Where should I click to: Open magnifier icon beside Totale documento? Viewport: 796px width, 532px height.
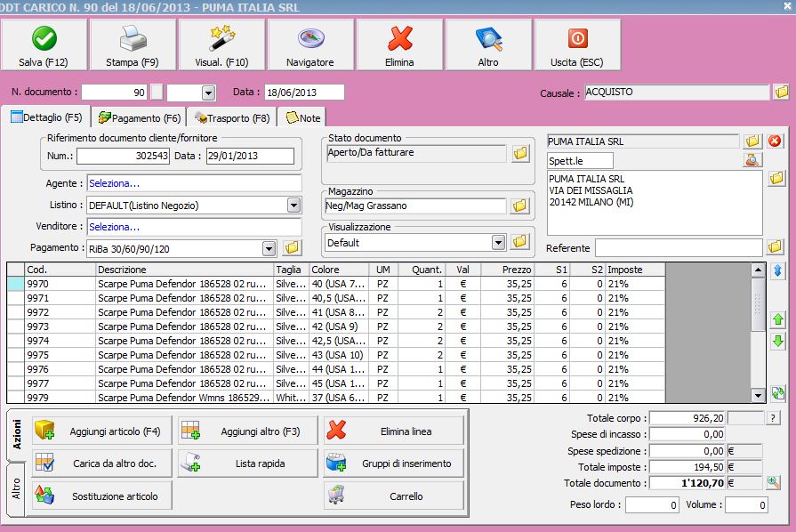(773, 482)
